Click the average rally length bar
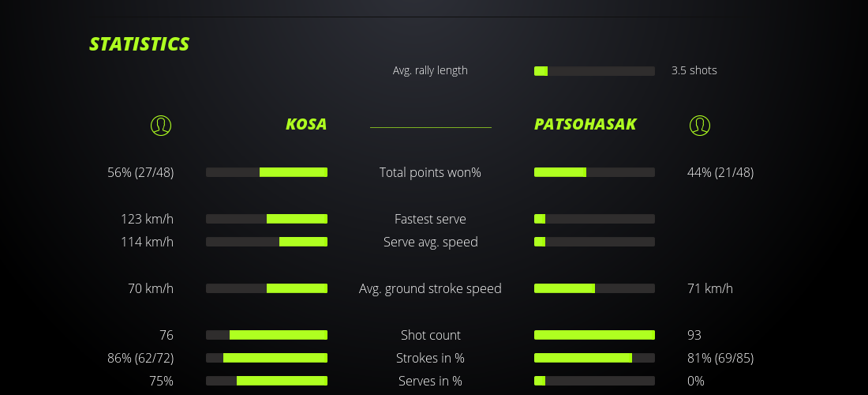Viewport: 868px width, 395px height. (x=594, y=71)
